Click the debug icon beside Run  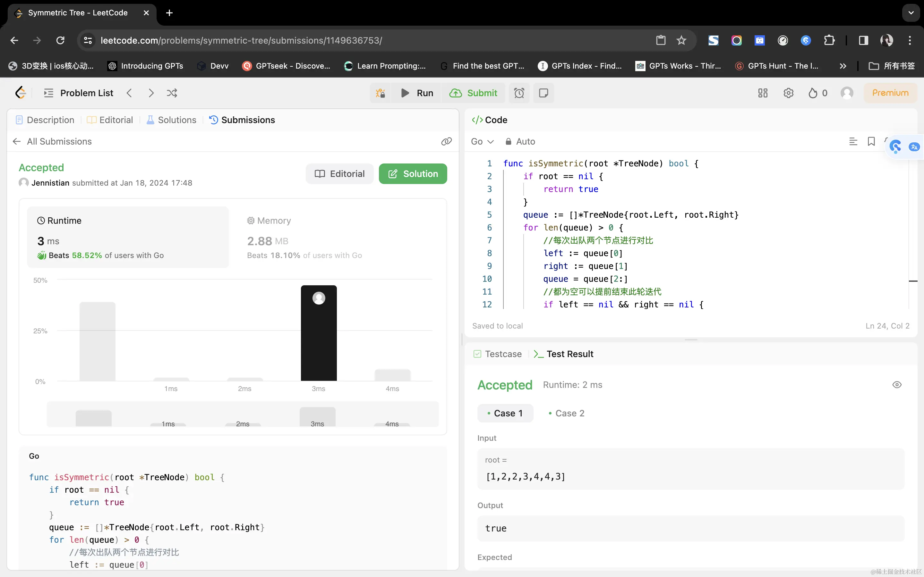(380, 93)
